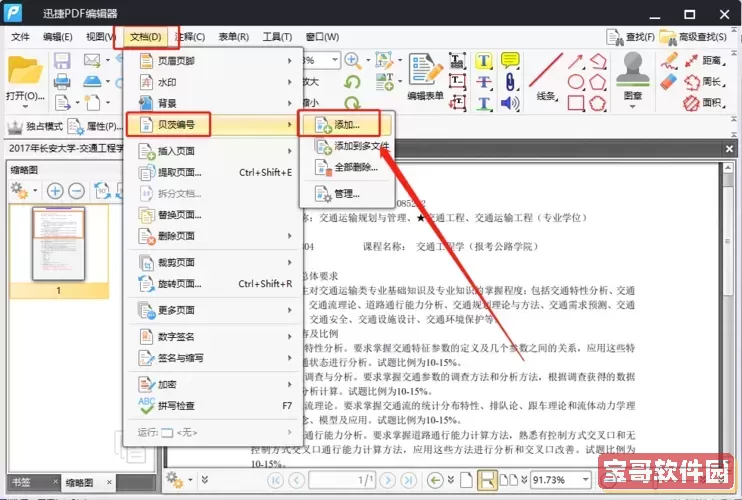Open the 文件 menu
Image resolution: width=742 pixels, height=500 pixels.
click(x=20, y=37)
